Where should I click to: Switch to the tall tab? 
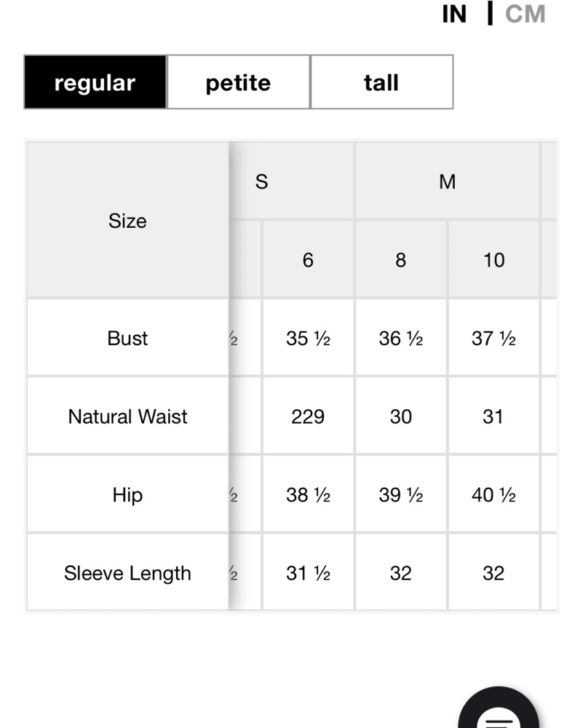(381, 82)
